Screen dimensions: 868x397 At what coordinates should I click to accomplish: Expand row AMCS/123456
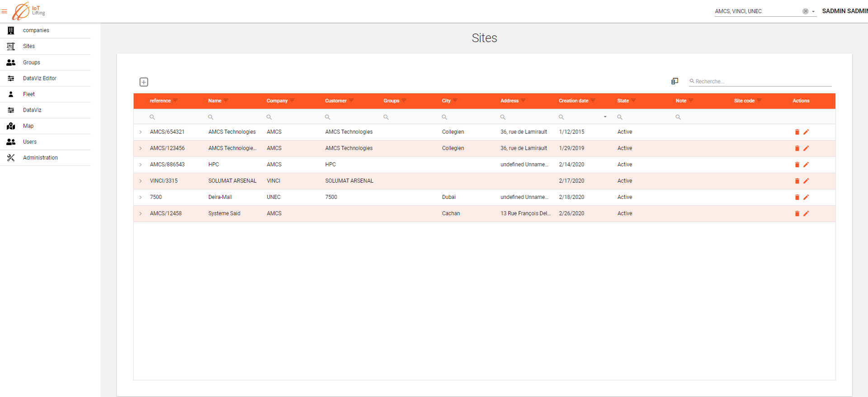tap(141, 148)
